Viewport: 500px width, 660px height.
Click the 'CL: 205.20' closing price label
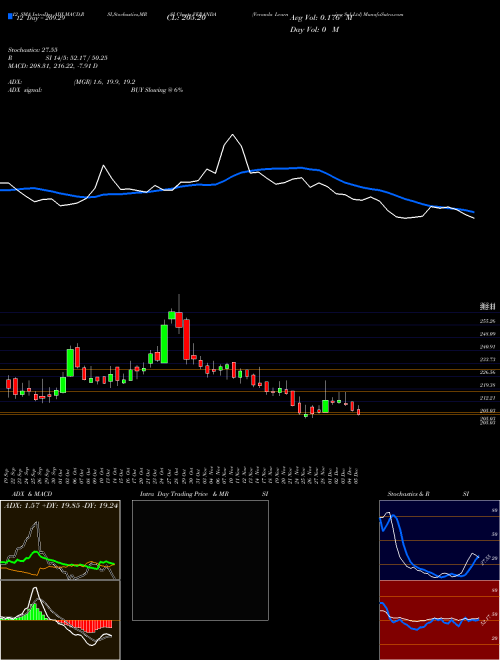click(x=187, y=19)
